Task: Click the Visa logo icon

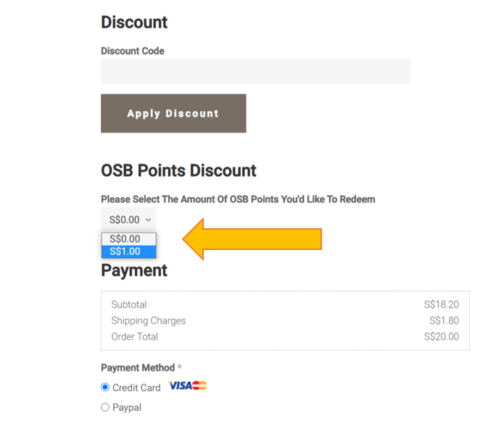Action: pos(181,385)
